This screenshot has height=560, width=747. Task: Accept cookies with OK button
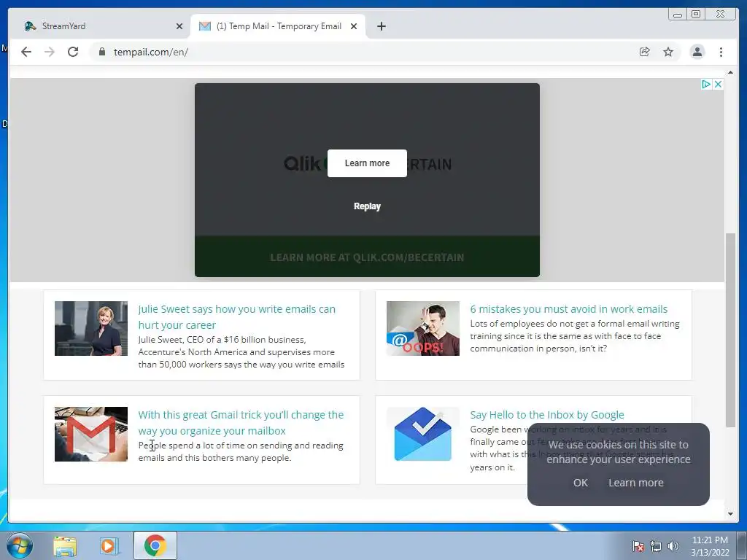tap(580, 483)
